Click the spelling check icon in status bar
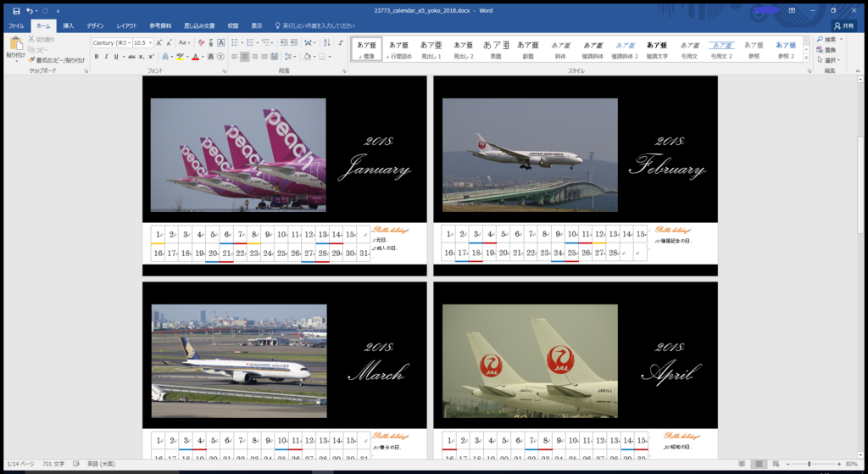This screenshot has width=868, height=474. [75, 464]
